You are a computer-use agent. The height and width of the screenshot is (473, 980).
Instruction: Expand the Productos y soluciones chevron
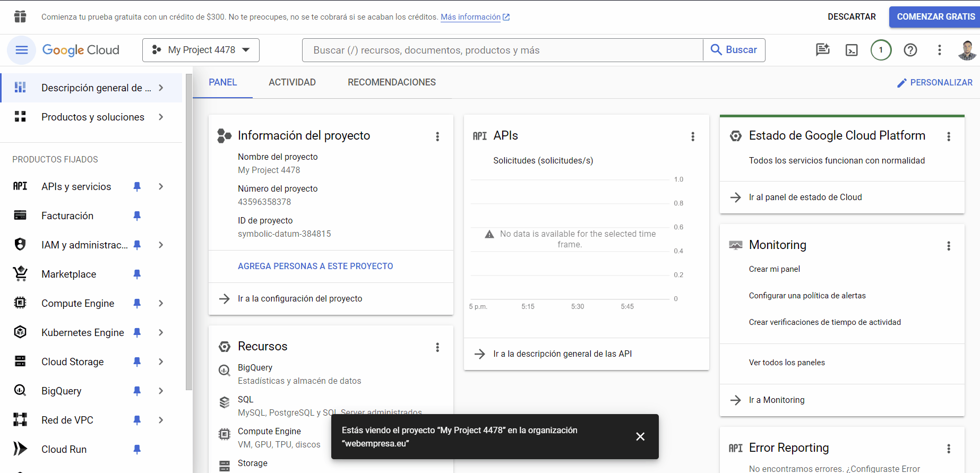tap(161, 117)
